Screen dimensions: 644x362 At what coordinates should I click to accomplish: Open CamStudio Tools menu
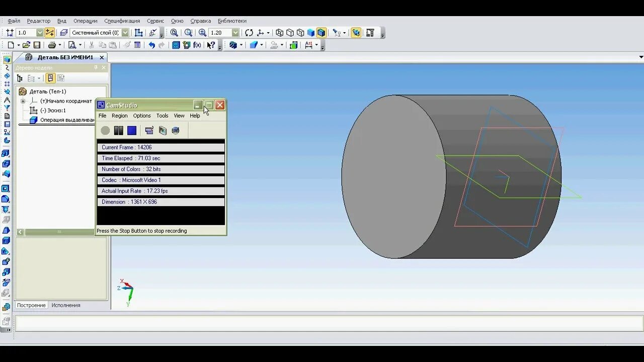pyautogui.click(x=162, y=116)
